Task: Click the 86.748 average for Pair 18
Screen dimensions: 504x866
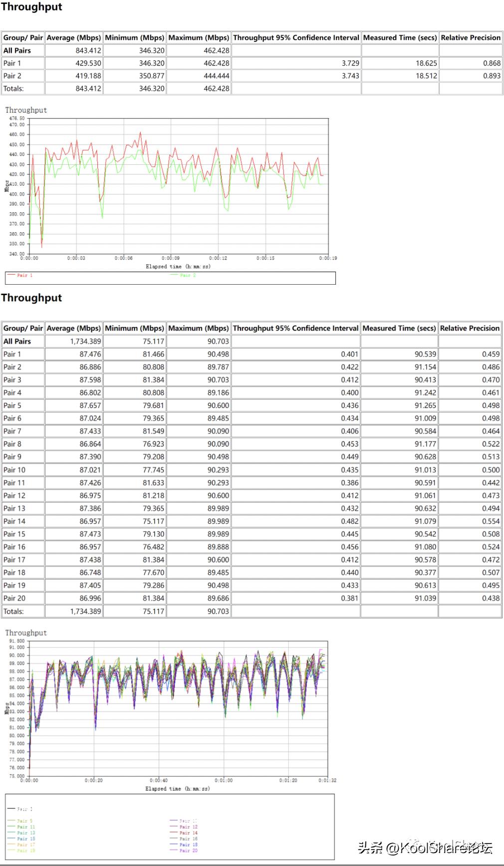Action: (x=90, y=573)
